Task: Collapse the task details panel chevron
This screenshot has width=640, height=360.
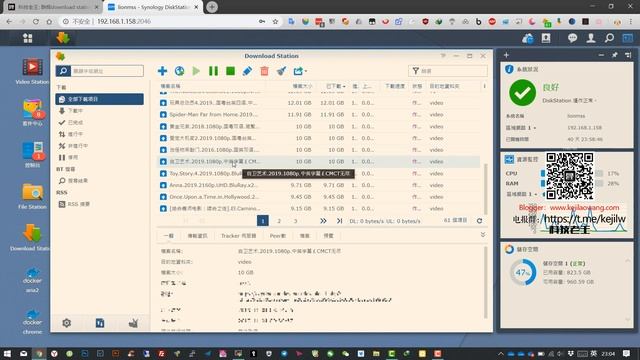Action: coord(483,235)
